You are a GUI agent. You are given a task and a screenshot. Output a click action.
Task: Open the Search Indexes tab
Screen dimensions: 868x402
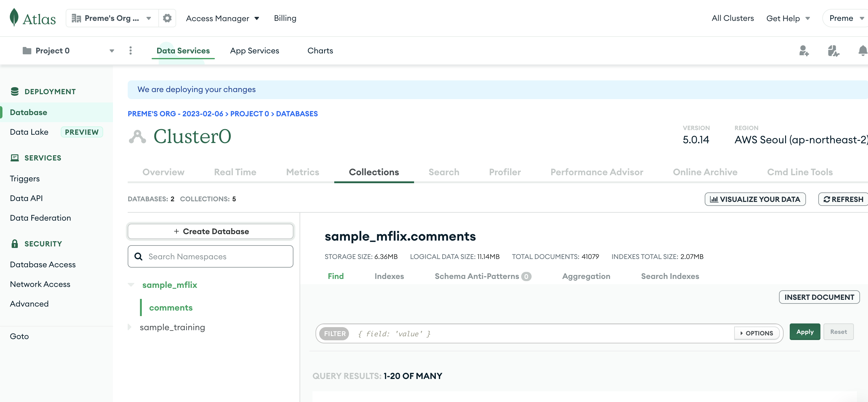pyautogui.click(x=670, y=276)
